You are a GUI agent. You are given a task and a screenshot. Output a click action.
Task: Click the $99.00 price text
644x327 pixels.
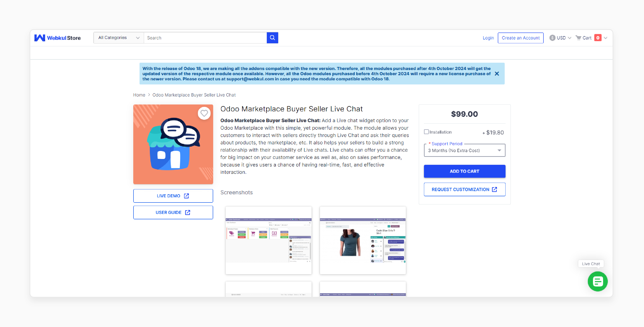[x=464, y=114]
